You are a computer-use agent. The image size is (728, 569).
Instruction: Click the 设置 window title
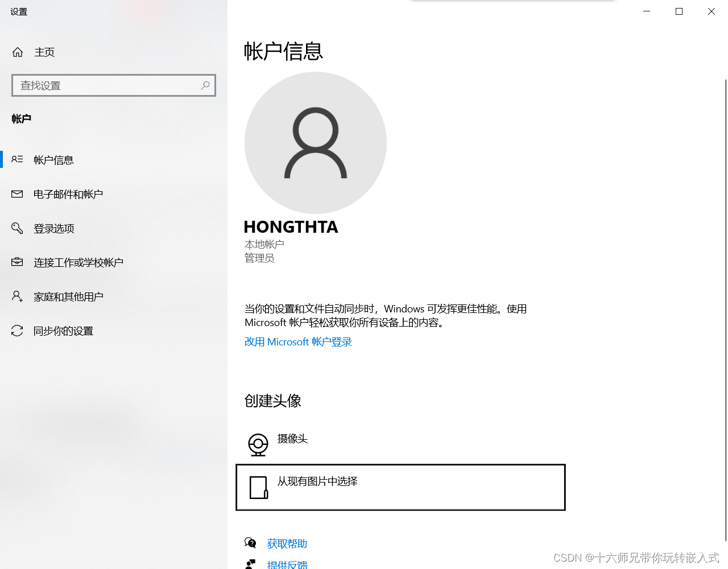[x=19, y=11]
